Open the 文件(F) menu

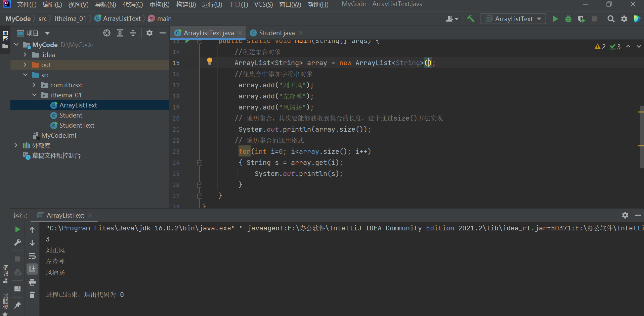click(x=27, y=4)
